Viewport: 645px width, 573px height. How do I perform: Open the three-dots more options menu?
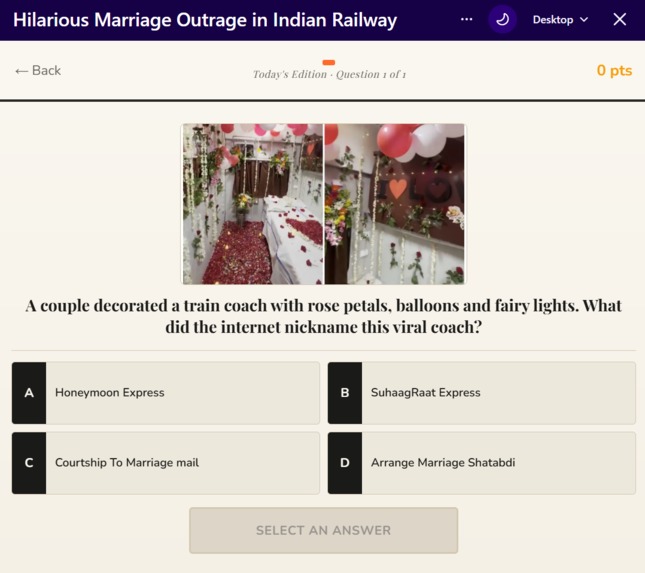point(466,19)
